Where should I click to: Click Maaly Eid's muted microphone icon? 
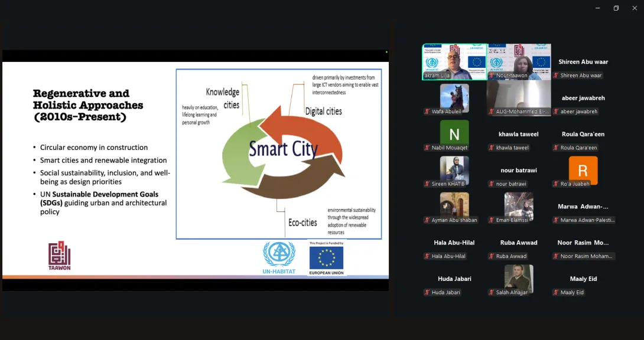coord(556,292)
